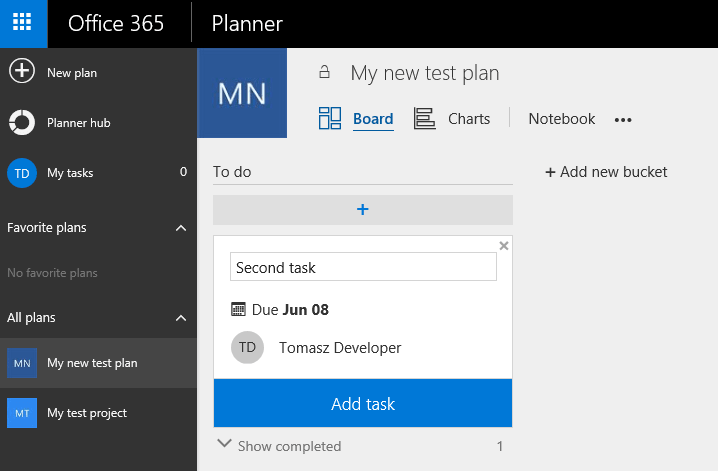718x471 pixels.
Task: Click the Planner title in header
Action: [247, 24]
